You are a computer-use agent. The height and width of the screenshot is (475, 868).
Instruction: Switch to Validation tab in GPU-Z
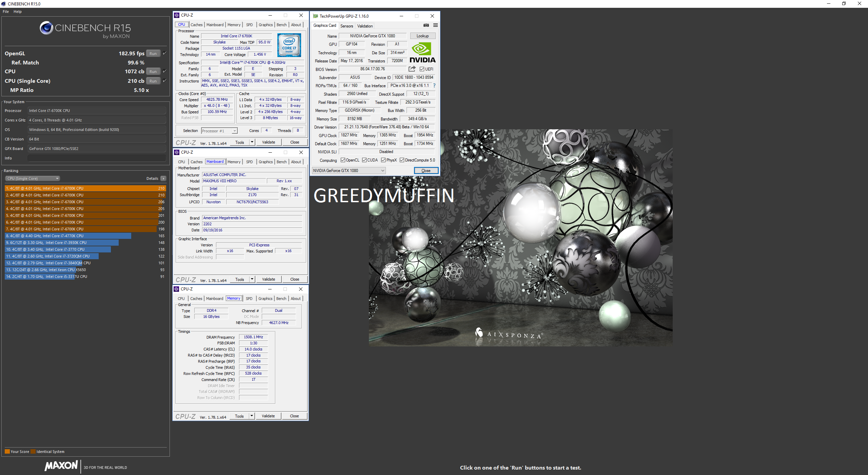(x=365, y=26)
